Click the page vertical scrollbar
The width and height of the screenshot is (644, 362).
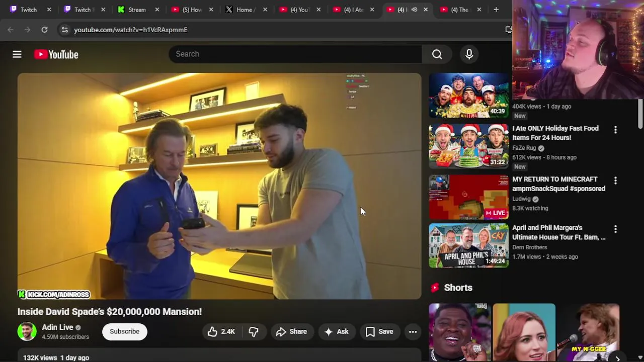[x=640, y=114]
